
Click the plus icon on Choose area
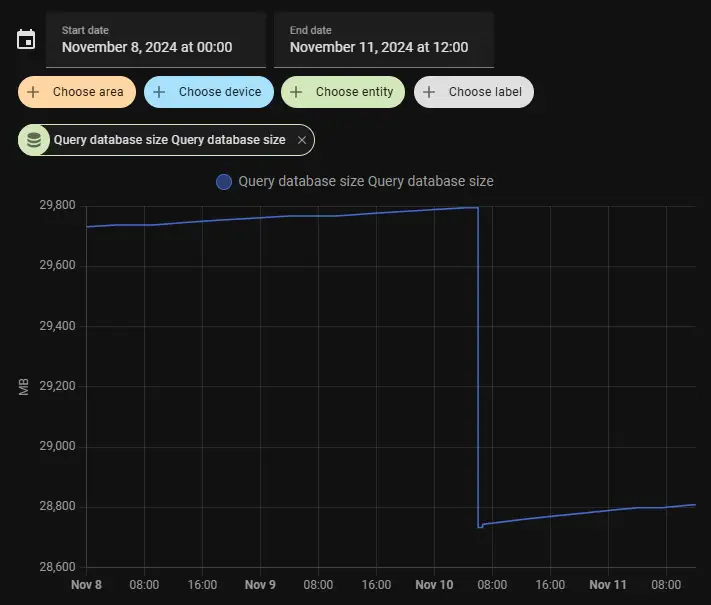(34, 92)
